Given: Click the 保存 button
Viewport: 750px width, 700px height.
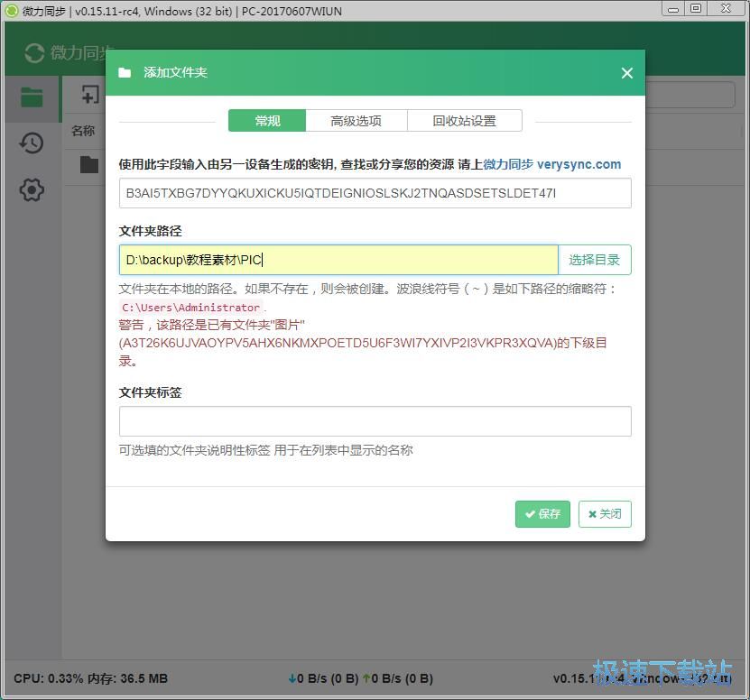Looking at the screenshot, I should pyautogui.click(x=542, y=514).
